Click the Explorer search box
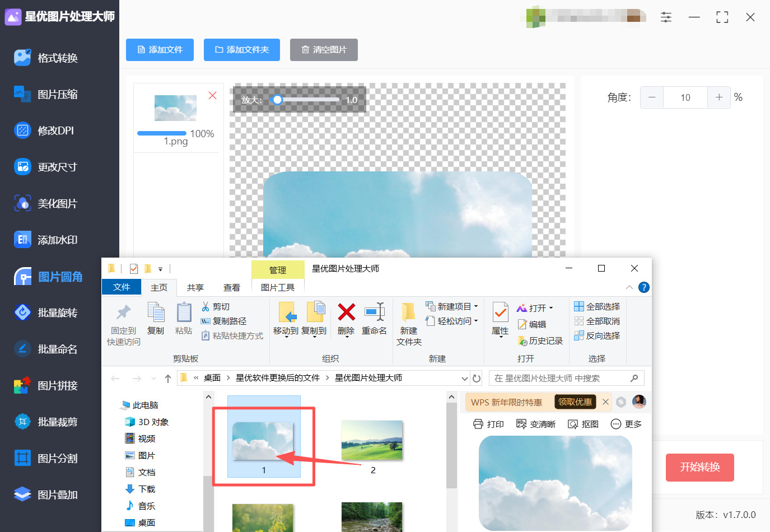This screenshot has height=532, width=770. pyautogui.click(x=567, y=379)
